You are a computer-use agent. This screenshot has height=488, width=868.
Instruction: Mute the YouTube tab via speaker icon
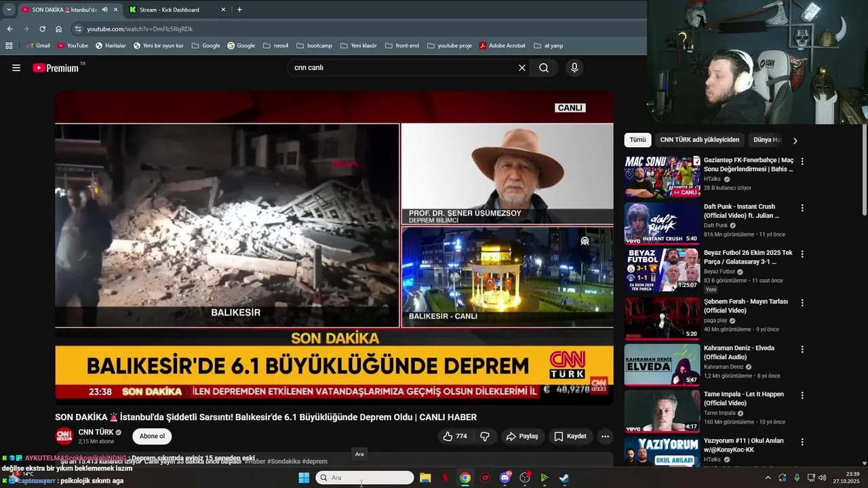[x=104, y=9]
